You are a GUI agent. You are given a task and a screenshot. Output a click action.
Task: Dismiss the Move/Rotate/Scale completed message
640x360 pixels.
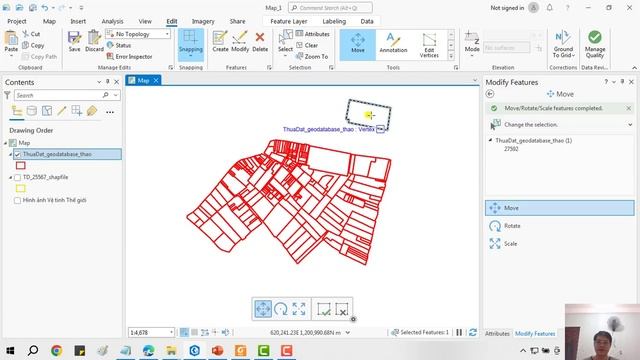click(x=629, y=108)
